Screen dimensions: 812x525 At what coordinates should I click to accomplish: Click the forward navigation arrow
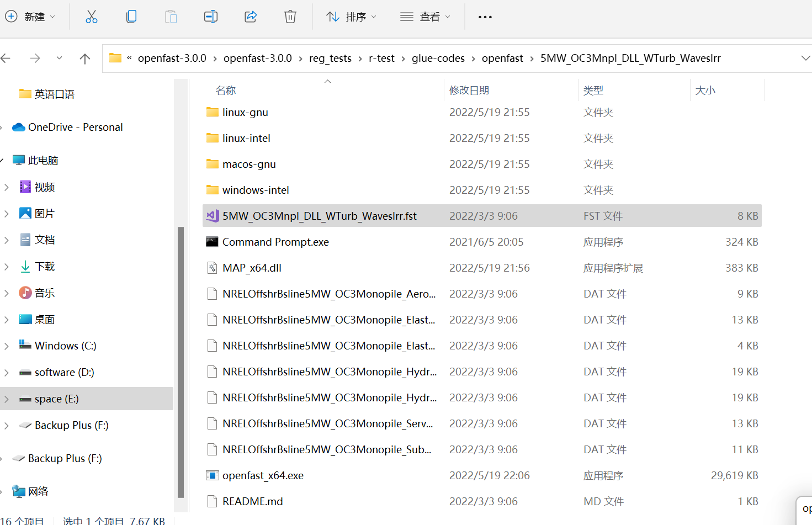[x=35, y=58]
